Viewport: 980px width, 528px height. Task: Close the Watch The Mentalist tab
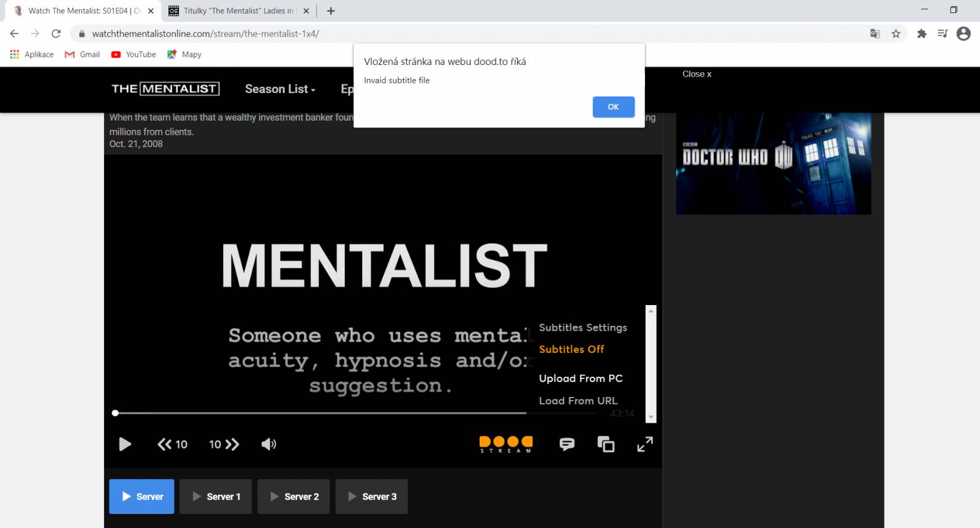pyautogui.click(x=151, y=11)
